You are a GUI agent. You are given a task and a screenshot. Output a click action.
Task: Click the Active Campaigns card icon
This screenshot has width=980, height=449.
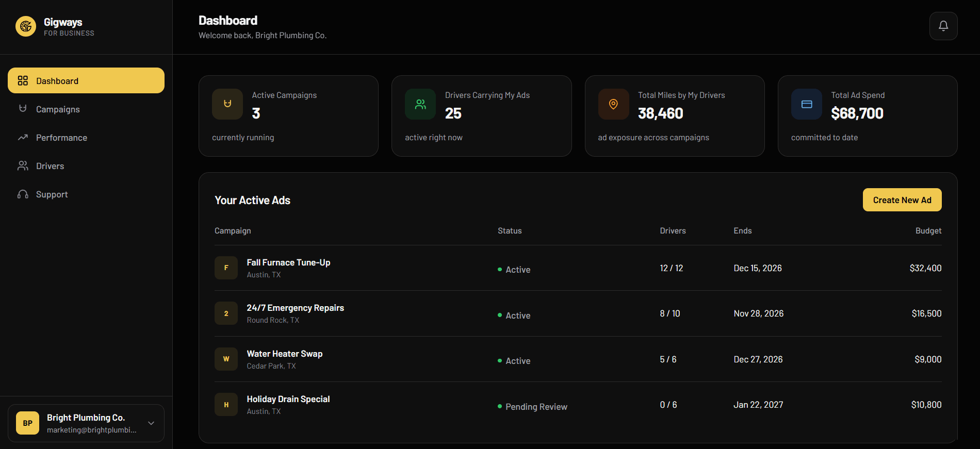pos(227,104)
